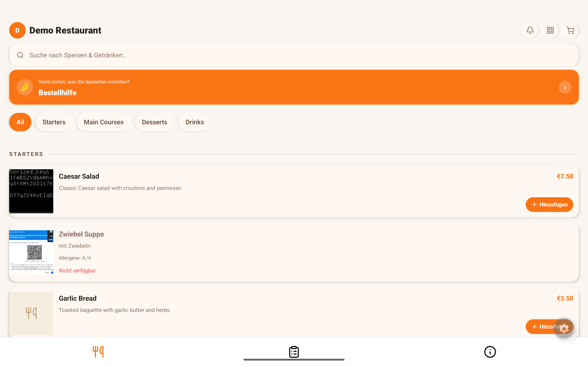The height and width of the screenshot is (367, 588).
Task: Filter by Main Courses category
Action: tap(104, 122)
